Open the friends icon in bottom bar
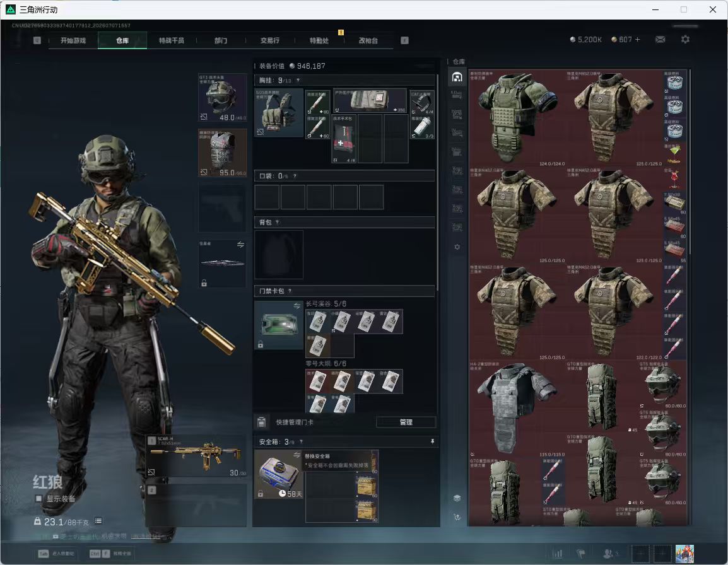 tap(609, 554)
